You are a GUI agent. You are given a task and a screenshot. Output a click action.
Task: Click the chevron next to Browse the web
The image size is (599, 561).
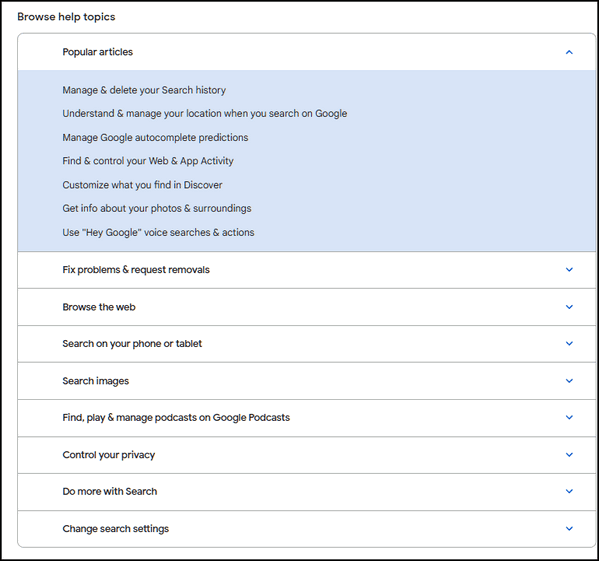pyautogui.click(x=569, y=307)
